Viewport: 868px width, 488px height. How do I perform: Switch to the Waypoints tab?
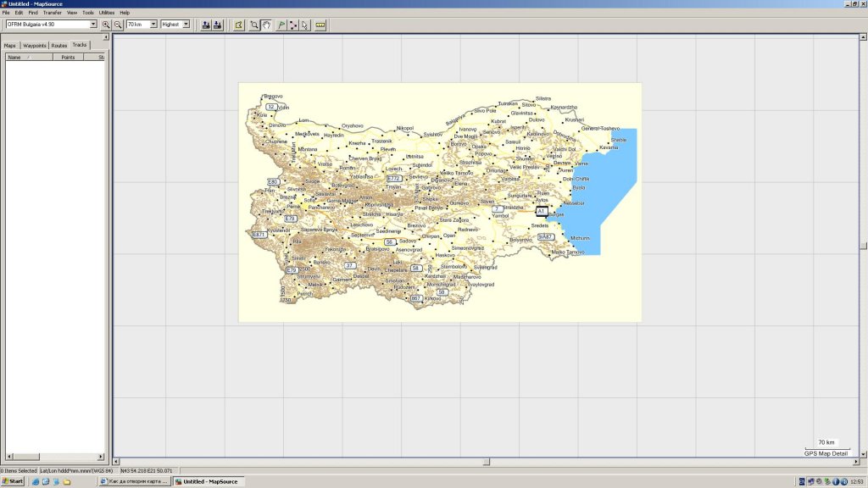(35, 46)
